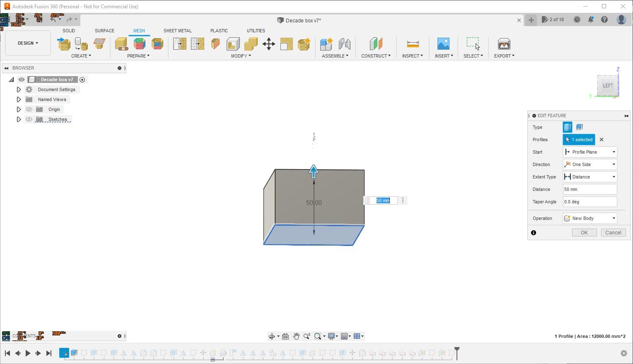Click the play button on the timeline
The height and width of the screenshot is (364, 633).
(x=28, y=353)
